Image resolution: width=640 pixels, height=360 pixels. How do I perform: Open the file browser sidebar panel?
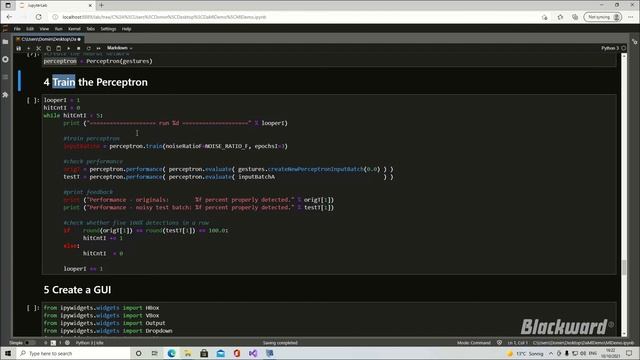[5, 42]
